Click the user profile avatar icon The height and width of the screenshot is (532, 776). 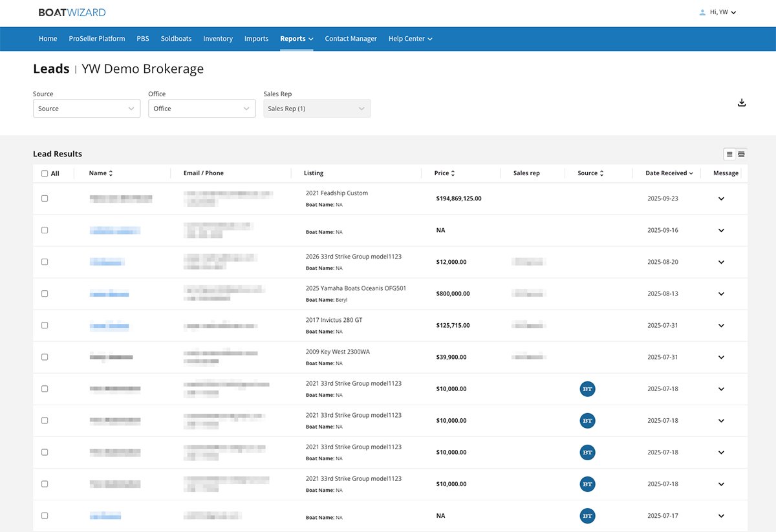(702, 12)
